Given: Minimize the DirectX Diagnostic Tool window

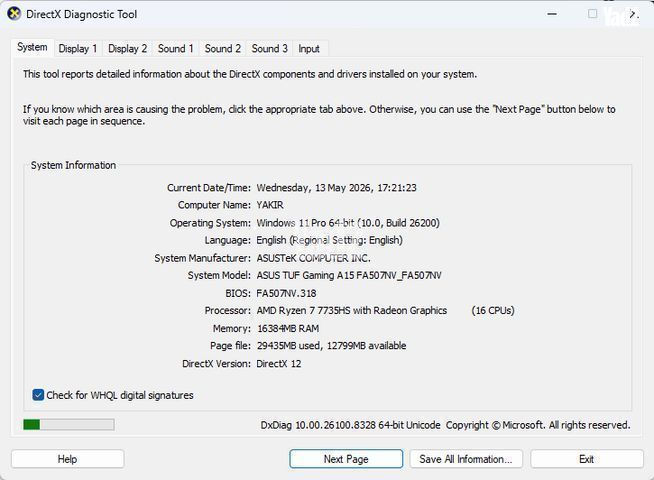Looking at the screenshot, I should pyautogui.click(x=552, y=14).
